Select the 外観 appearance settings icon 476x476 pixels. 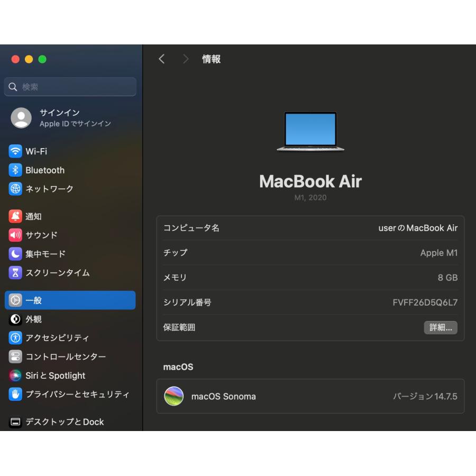point(33,319)
